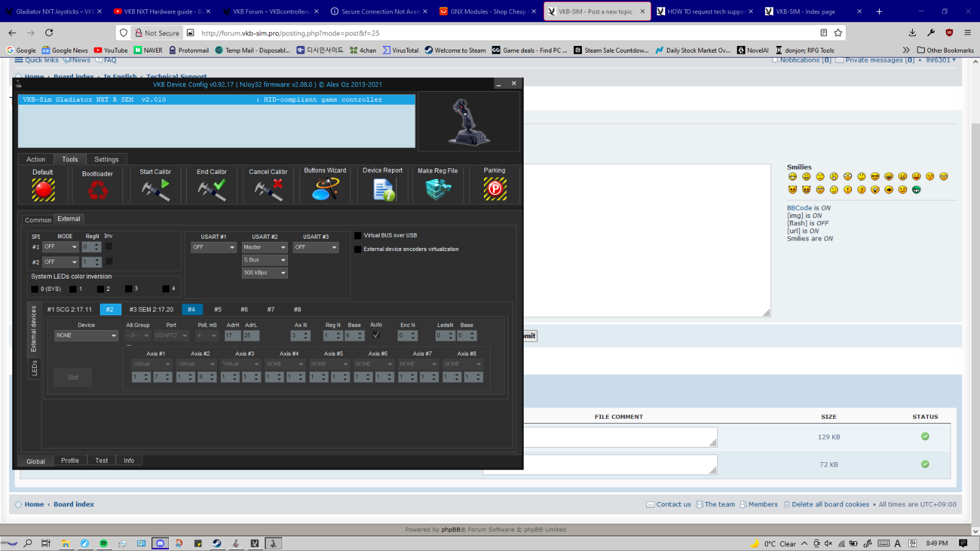The height and width of the screenshot is (551, 980).
Task: Open the 500 kBps speed dropdown
Action: click(x=265, y=273)
